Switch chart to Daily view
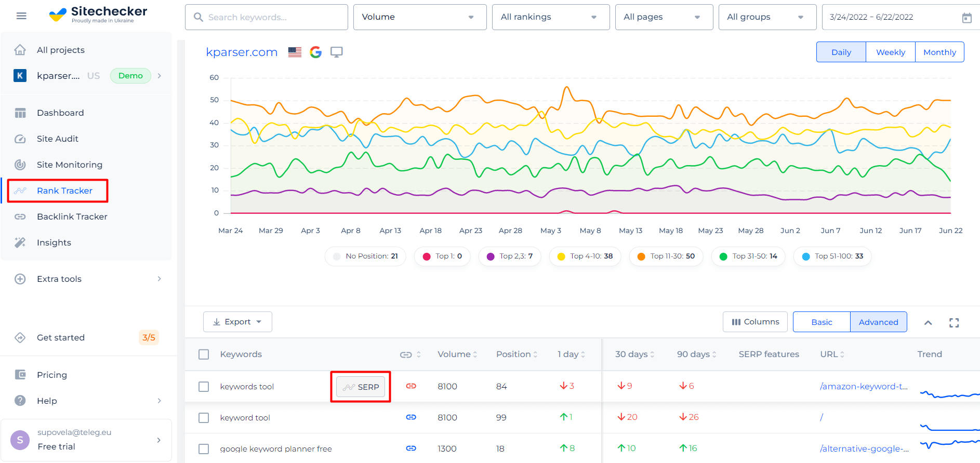The width and height of the screenshot is (980, 463). (841, 52)
